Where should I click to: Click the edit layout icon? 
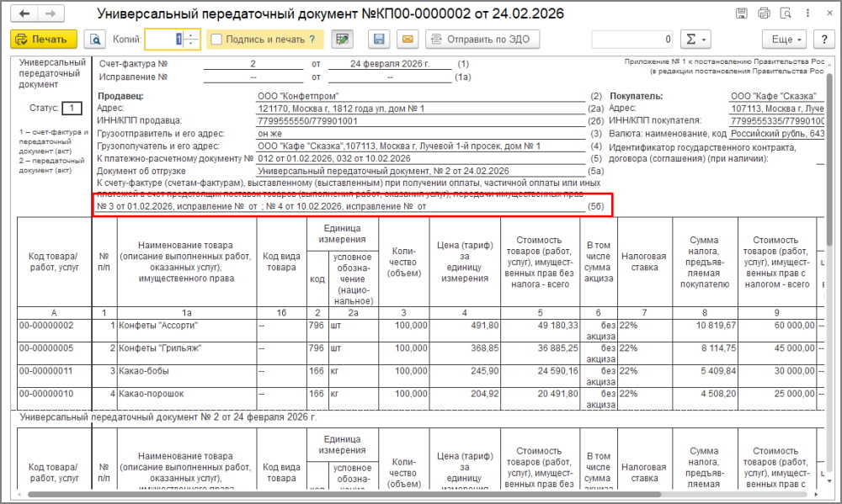coord(342,40)
